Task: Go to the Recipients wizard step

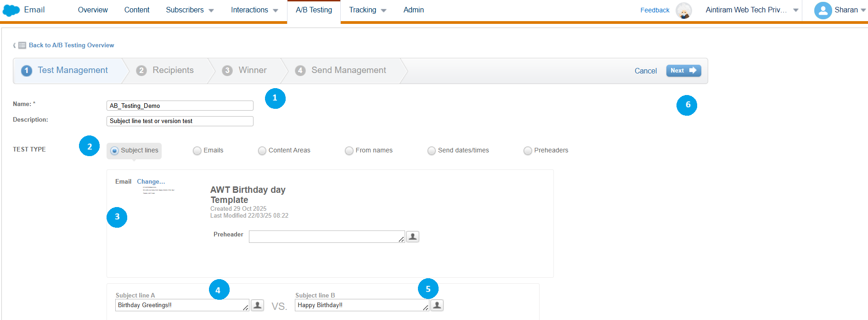Action: coord(173,70)
